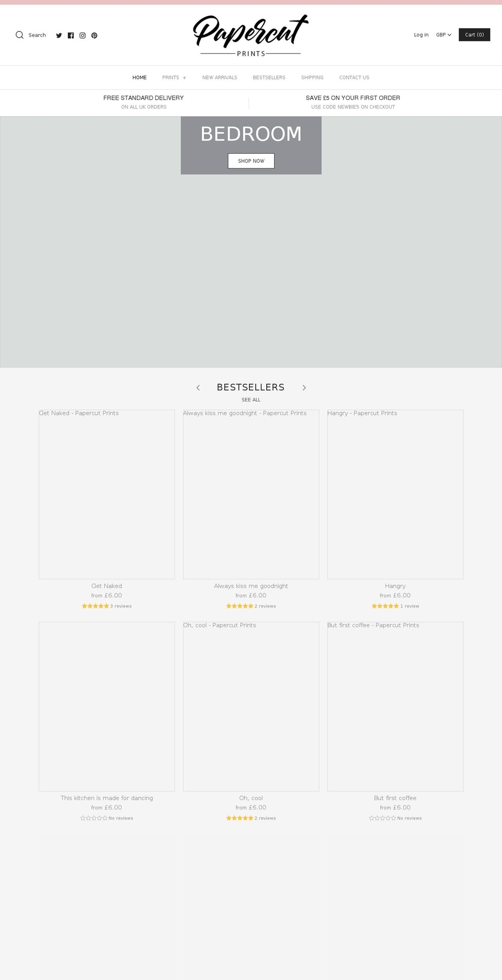The height and width of the screenshot is (980, 502).
Task: Open the Cart (0) button
Action: tap(474, 34)
